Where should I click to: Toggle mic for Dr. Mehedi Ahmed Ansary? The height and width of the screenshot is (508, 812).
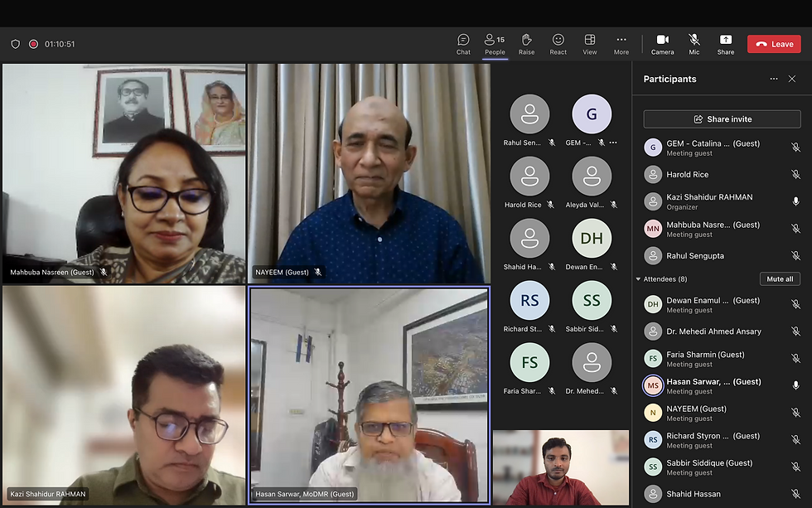(x=795, y=331)
